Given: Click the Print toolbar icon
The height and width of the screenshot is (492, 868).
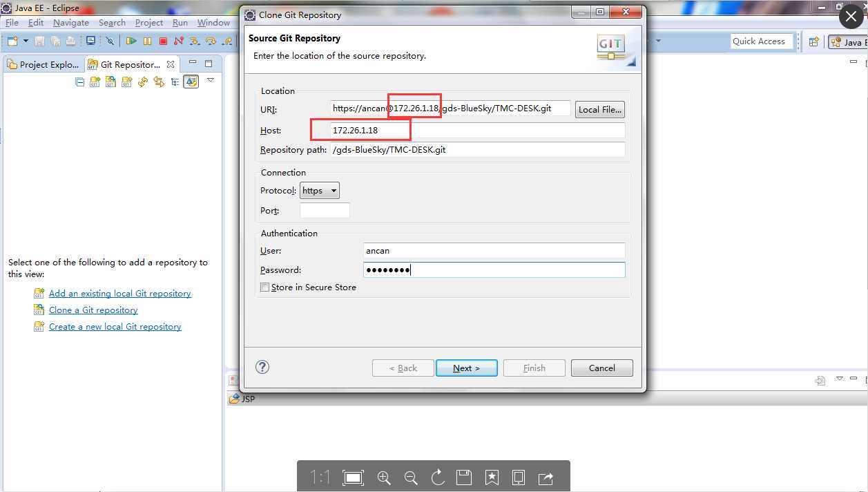Looking at the screenshot, I should [x=70, y=41].
